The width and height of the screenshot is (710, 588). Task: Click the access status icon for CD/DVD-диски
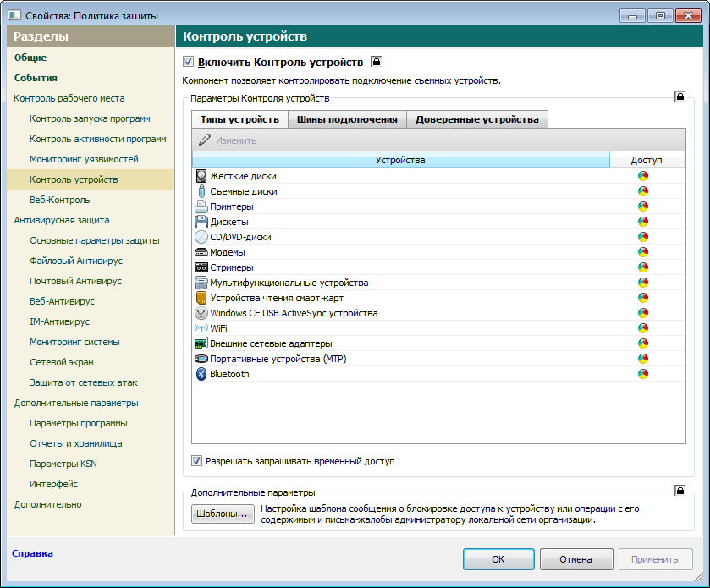[643, 237]
